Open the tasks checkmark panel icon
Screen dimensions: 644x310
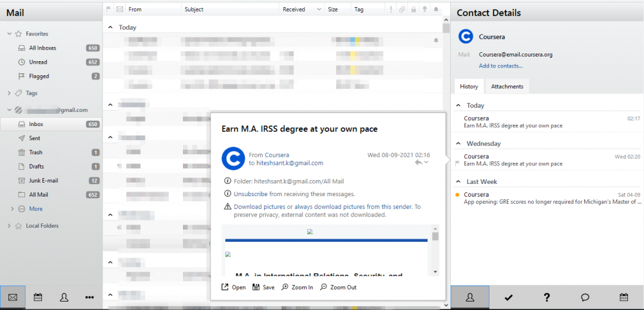click(508, 297)
